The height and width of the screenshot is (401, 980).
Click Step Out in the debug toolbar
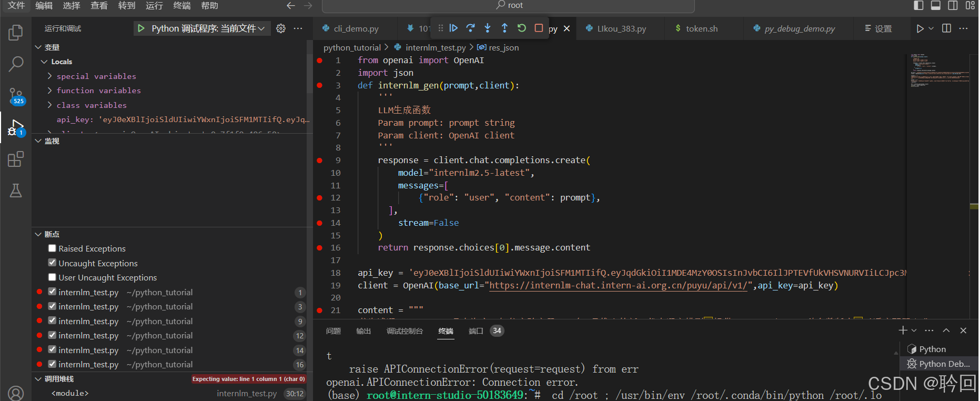tap(504, 28)
